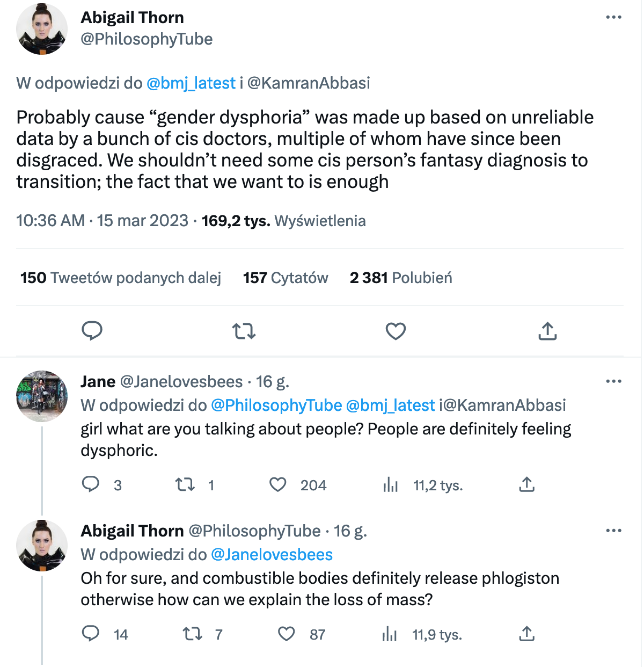Screen dimensions: 644x667
Task: Share Jane's reply tweet
Action: [x=527, y=485]
